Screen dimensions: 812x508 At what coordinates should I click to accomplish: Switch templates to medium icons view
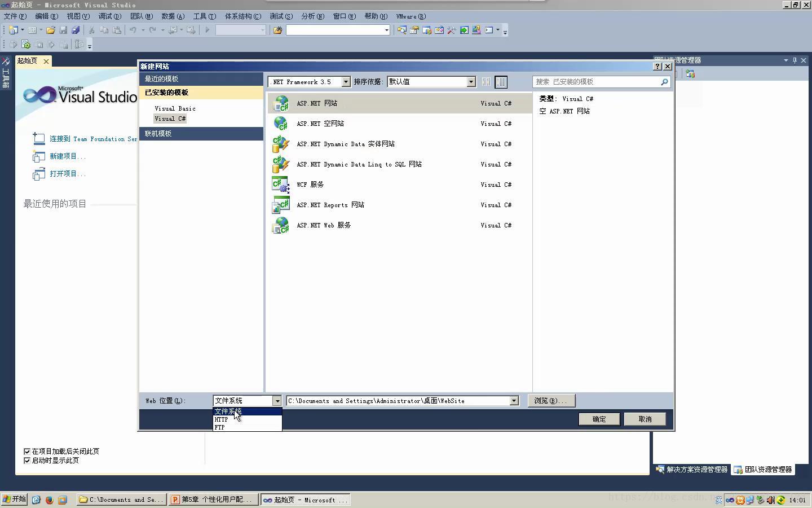(x=501, y=82)
